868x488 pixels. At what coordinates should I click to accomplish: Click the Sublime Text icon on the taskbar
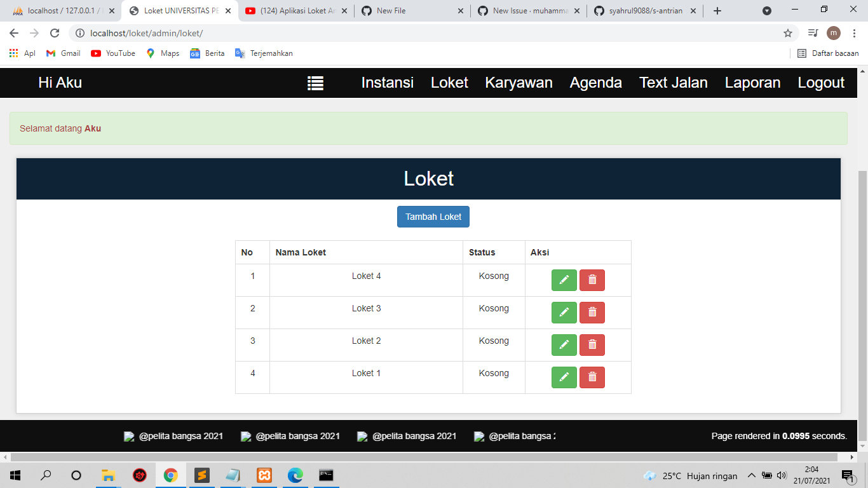202,475
